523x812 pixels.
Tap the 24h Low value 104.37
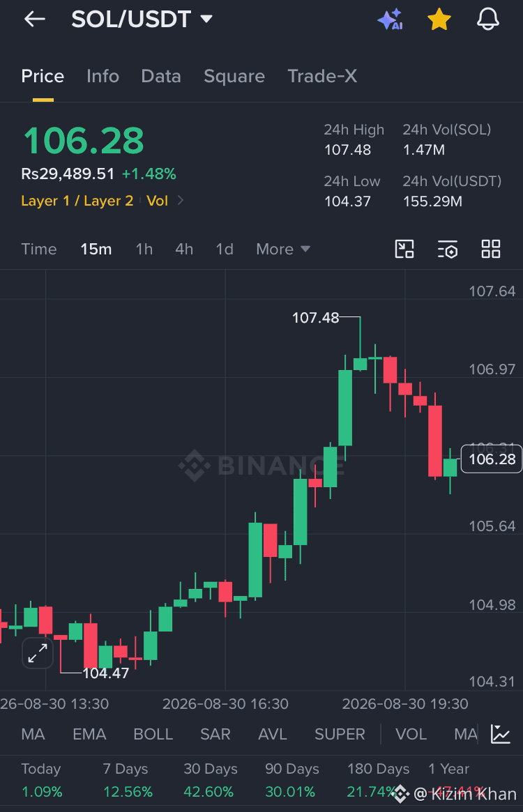click(347, 201)
